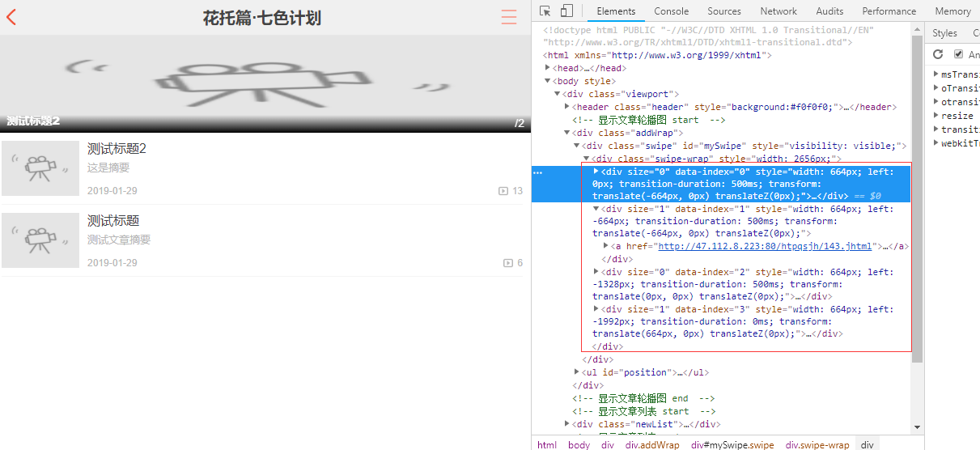
Task: Click the red back arrow in header
Action: point(11,17)
